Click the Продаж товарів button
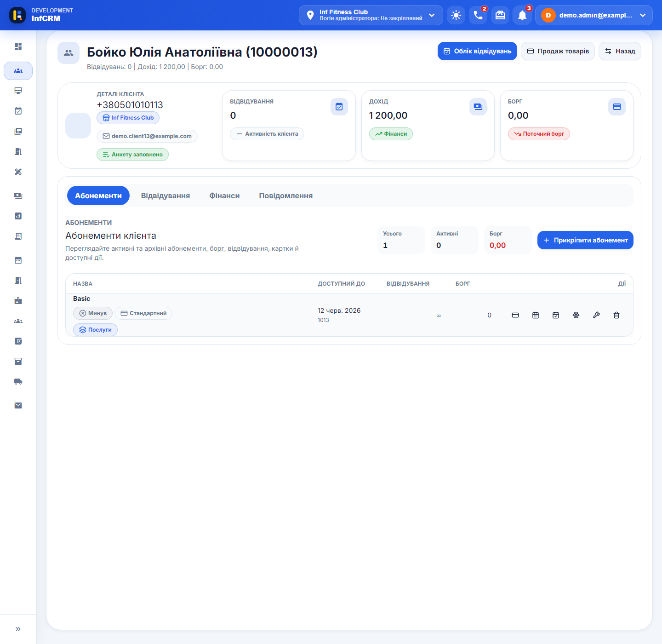 tap(558, 51)
